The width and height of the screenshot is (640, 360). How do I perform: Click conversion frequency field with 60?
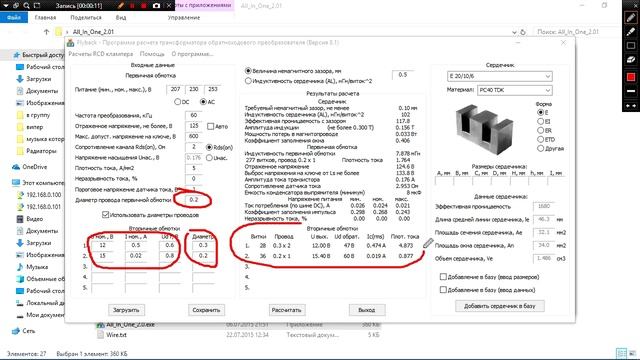point(193,116)
